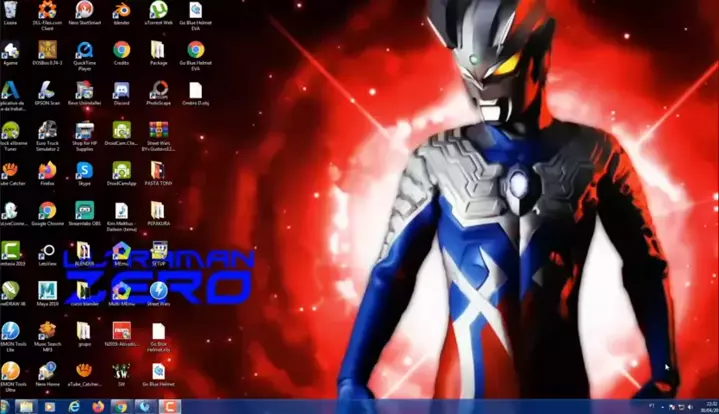Open the DOSBox 0.74-3 shortcut
719x414 pixels.
pos(47,50)
